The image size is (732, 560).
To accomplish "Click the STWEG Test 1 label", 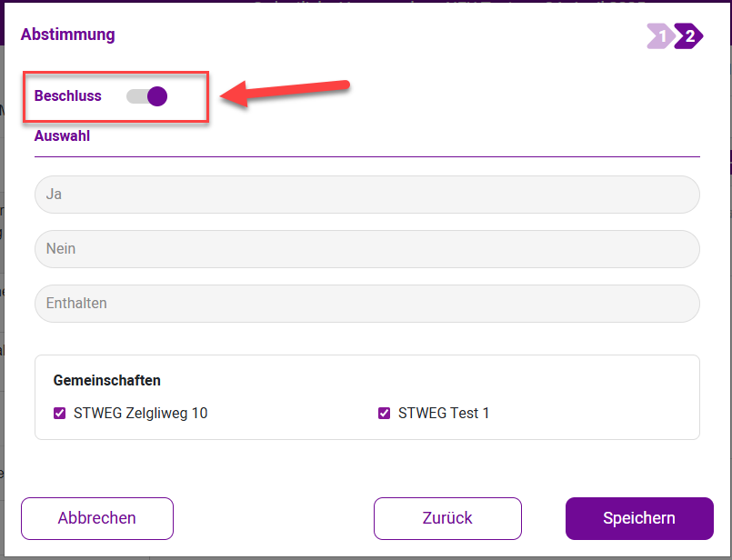I will 444,413.
